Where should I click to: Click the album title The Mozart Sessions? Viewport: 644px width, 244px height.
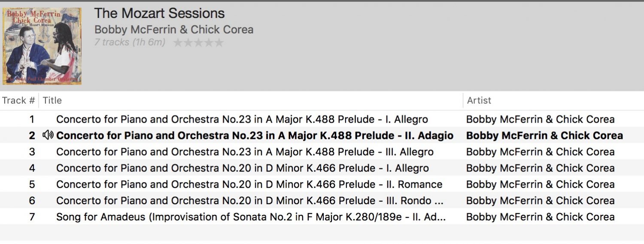click(159, 13)
